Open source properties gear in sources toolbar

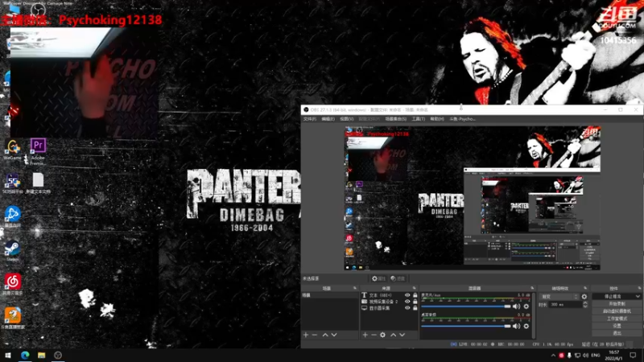(x=383, y=335)
